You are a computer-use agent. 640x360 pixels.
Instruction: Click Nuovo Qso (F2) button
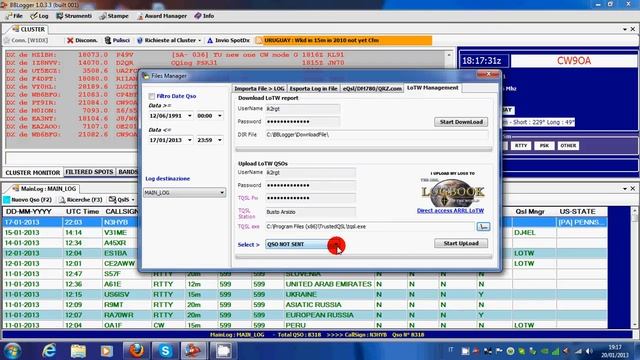pos(28,200)
